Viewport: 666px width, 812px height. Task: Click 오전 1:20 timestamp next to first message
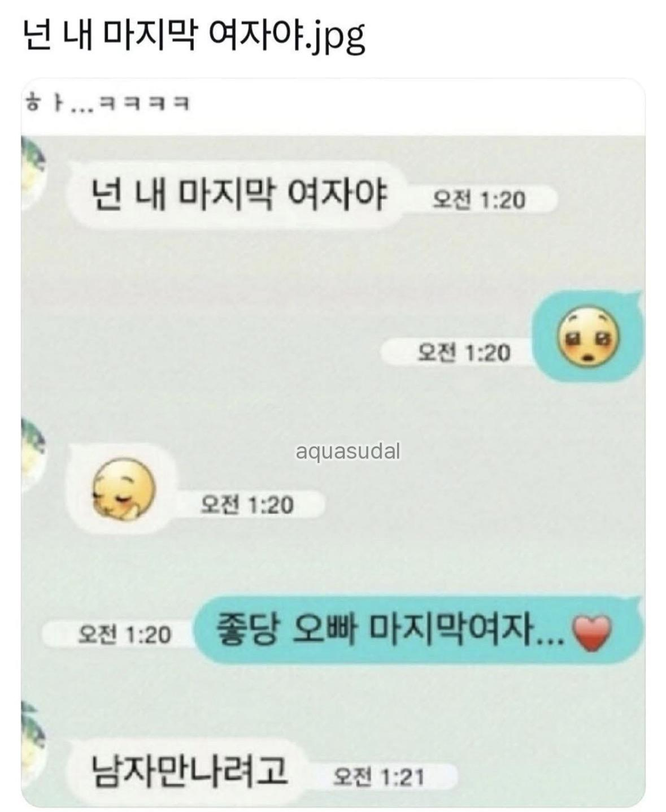479,199
